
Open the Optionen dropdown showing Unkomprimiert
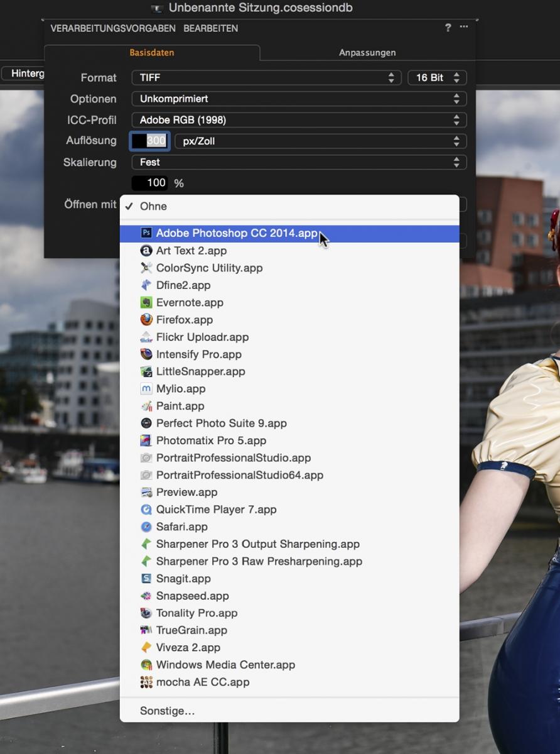[299, 99]
